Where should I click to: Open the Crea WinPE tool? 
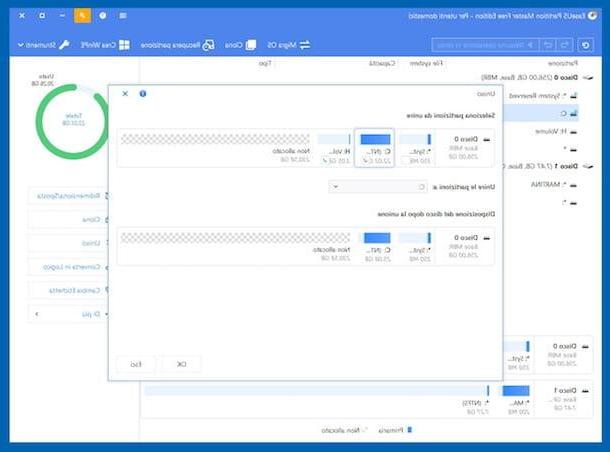pos(105,45)
